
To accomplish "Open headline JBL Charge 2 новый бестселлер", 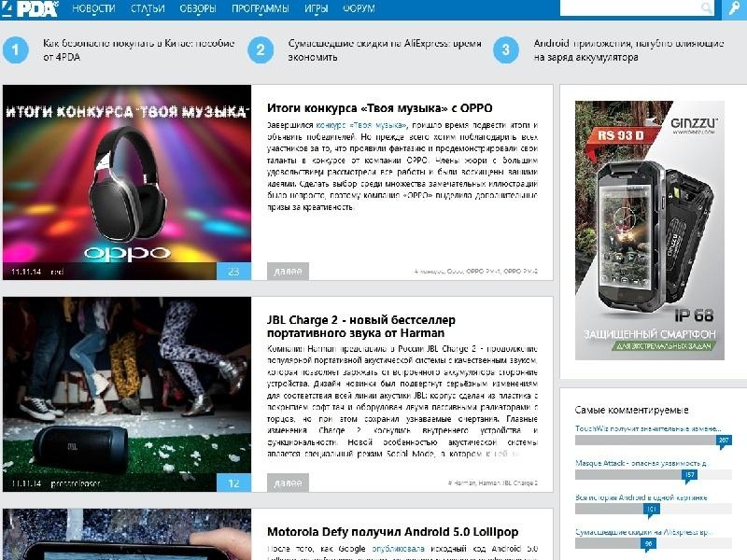I will tap(361, 326).
